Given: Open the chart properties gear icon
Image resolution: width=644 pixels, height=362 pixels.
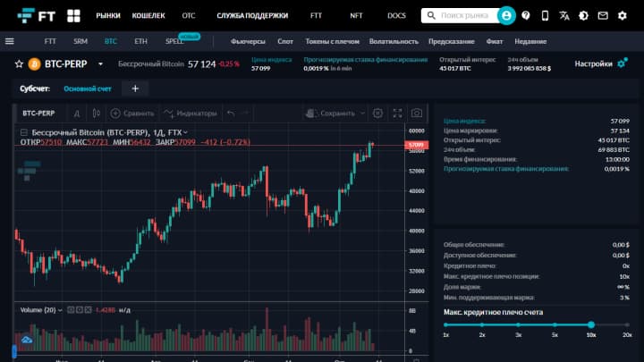Looking at the screenshot, I should 377,114.
